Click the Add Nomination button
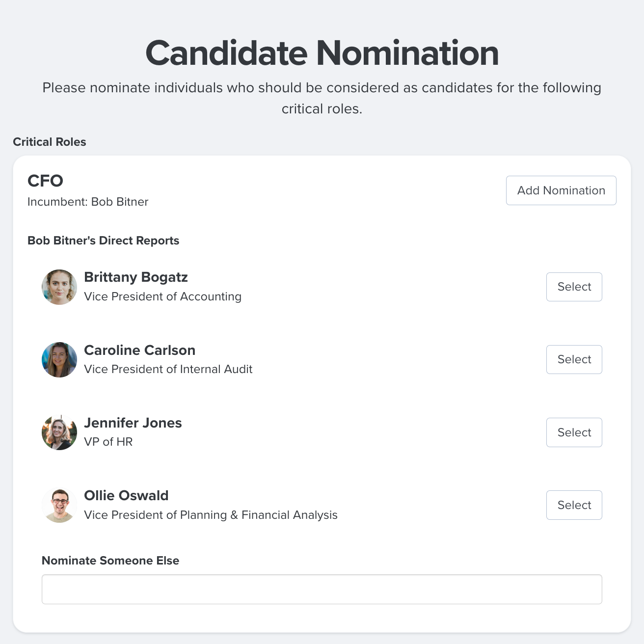Image resolution: width=644 pixels, height=644 pixels. coord(561,190)
